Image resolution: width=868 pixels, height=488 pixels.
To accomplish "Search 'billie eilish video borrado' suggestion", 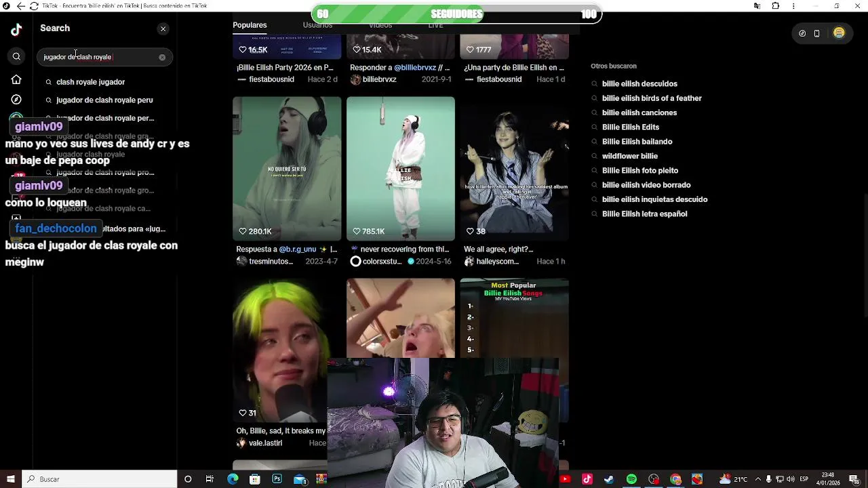I will (x=646, y=185).
